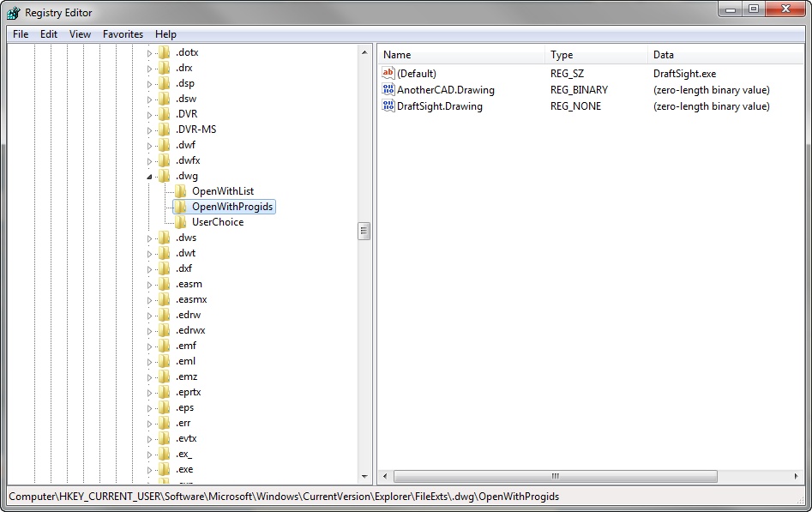
Task: Click the registry path in status bar
Action: pos(284,497)
